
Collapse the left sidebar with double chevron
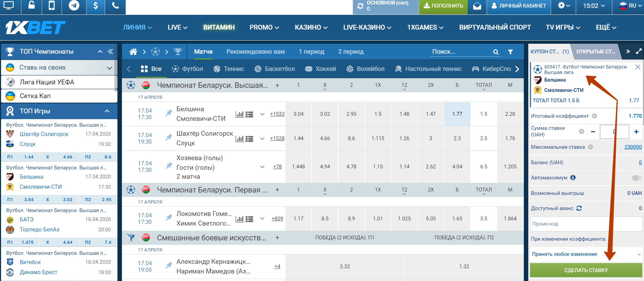click(x=110, y=51)
